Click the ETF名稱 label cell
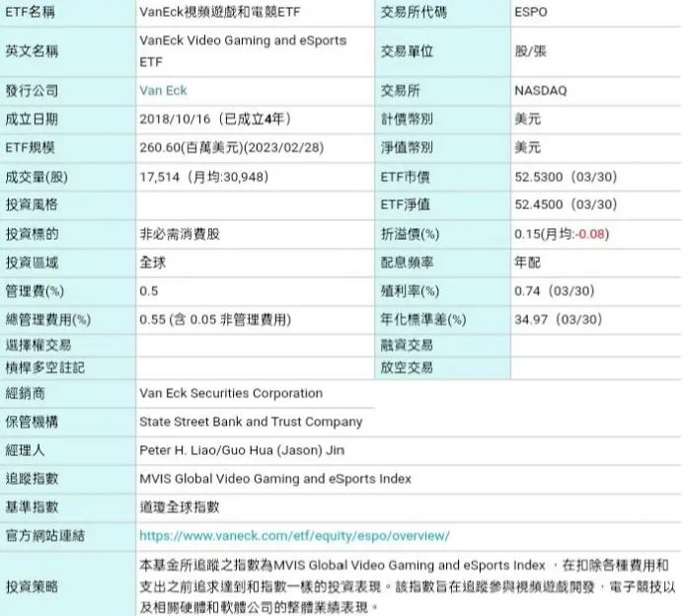The width and height of the screenshot is (683, 616). pyautogui.click(x=68, y=13)
